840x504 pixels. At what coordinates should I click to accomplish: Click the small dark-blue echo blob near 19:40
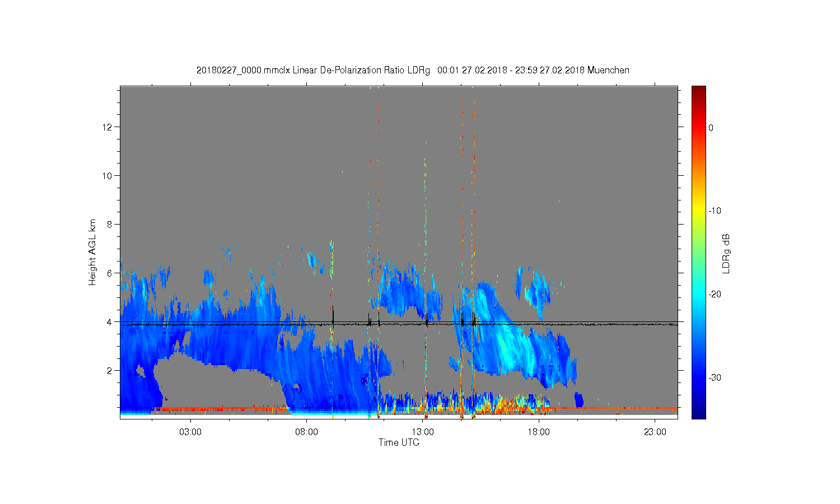click(x=579, y=400)
